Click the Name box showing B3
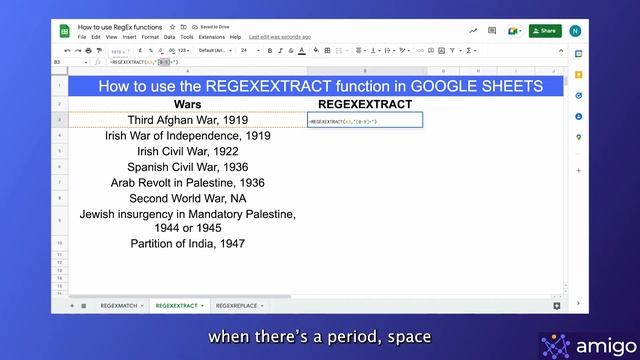 click(70, 62)
